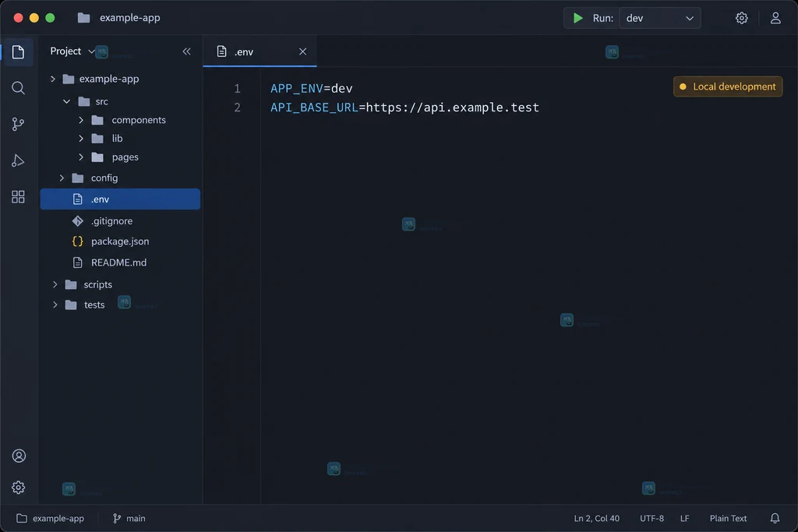Expand the lib folder chevron
The image size is (798, 532).
click(81, 139)
